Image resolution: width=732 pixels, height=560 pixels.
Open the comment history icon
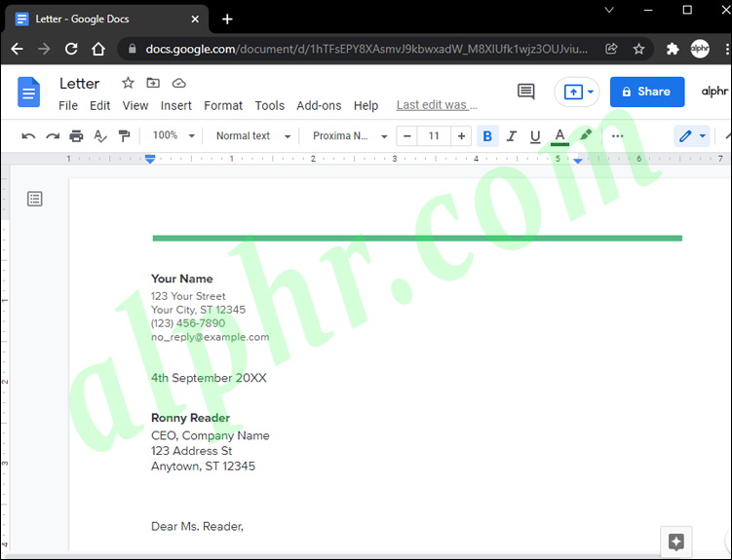[x=526, y=92]
